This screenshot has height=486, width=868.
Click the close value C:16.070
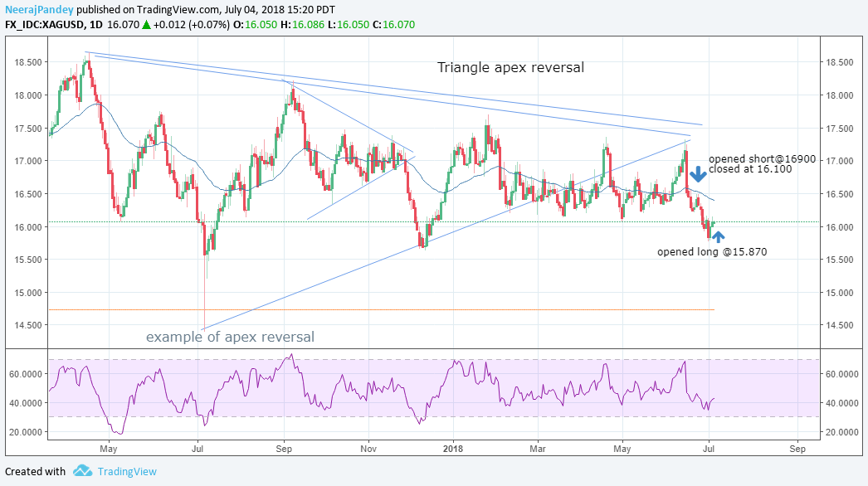393,24
